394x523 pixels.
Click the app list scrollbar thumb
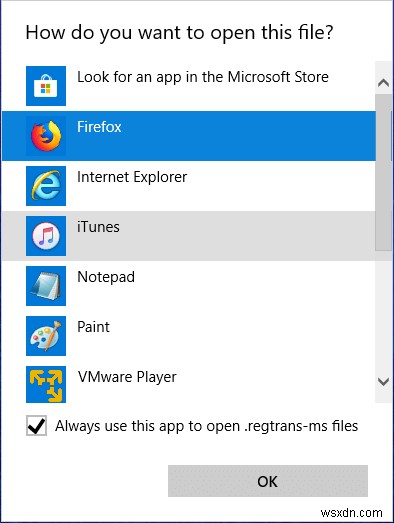pyautogui.click(x=383, y=172)
